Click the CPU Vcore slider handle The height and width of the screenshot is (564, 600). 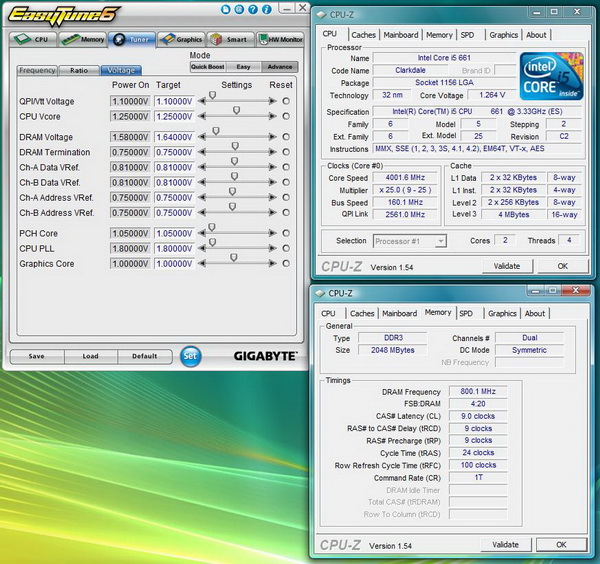pyautogui.click(x=236, y=110)
